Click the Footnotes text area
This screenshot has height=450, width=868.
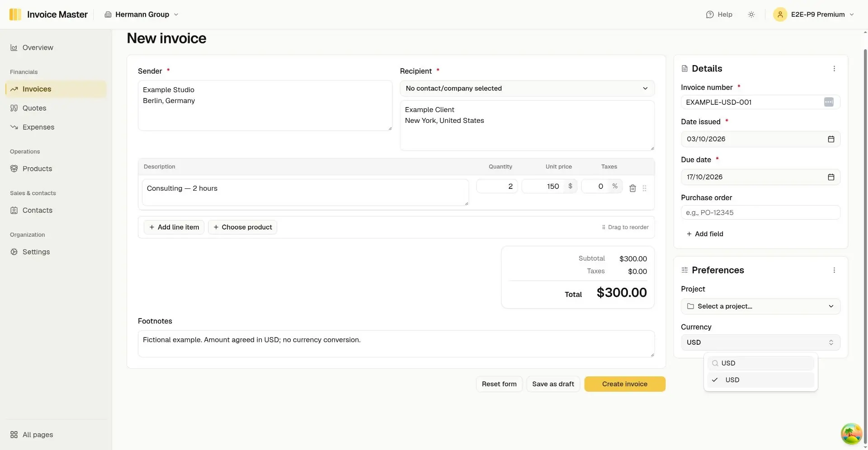pos(396,344)
